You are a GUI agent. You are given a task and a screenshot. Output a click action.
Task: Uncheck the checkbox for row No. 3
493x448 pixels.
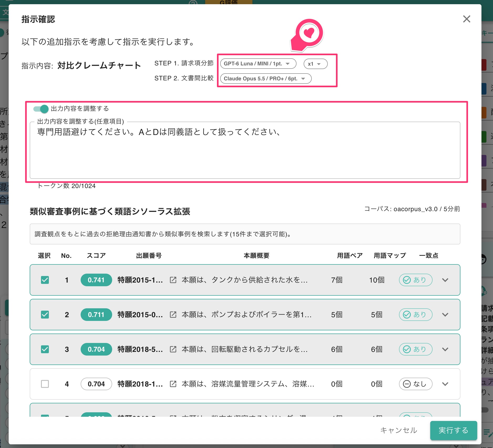click(45, 349)
